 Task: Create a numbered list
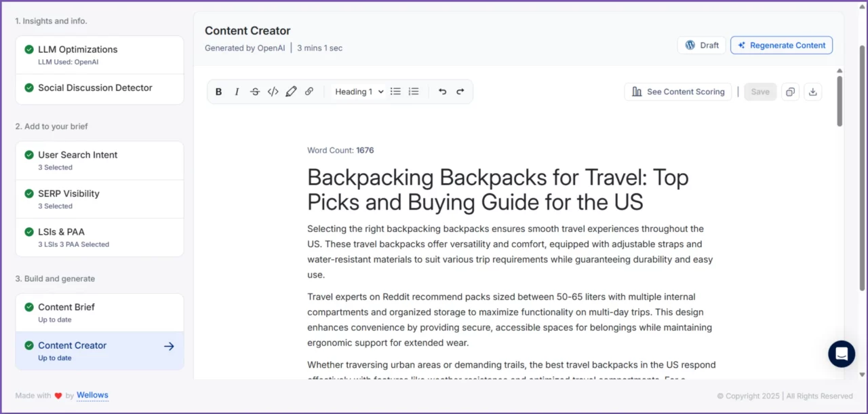pos(414,92)
